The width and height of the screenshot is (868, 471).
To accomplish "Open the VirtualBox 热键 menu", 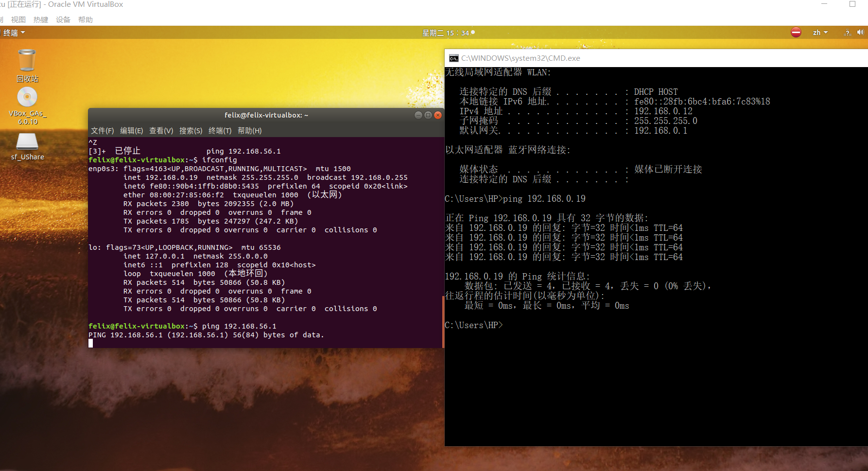I will click(40, 19).
